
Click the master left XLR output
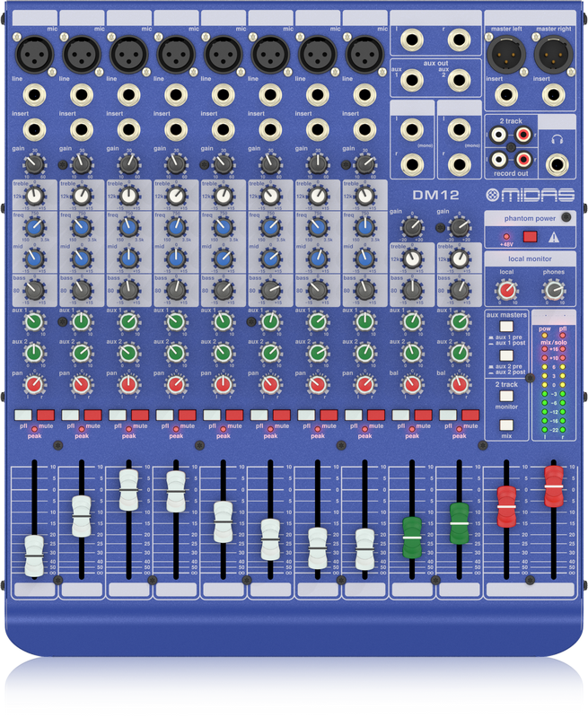tap(505, 55)
